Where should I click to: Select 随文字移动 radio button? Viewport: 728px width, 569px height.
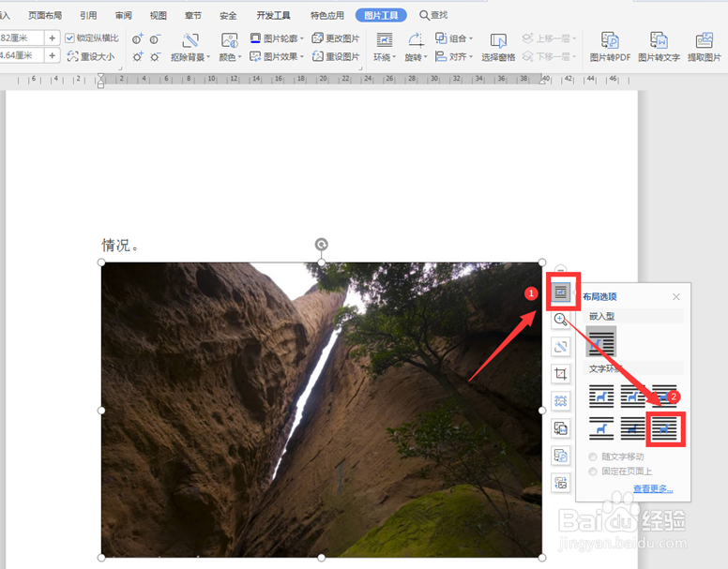592,457
